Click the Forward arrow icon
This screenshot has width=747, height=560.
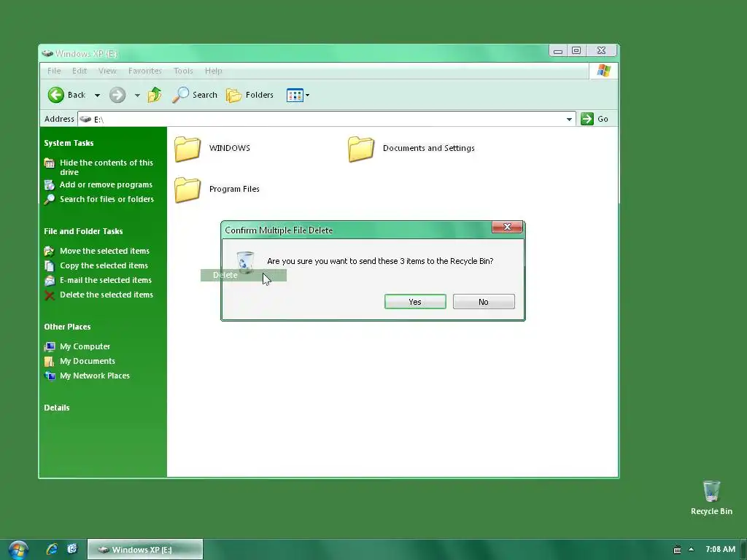pos(117,95)
